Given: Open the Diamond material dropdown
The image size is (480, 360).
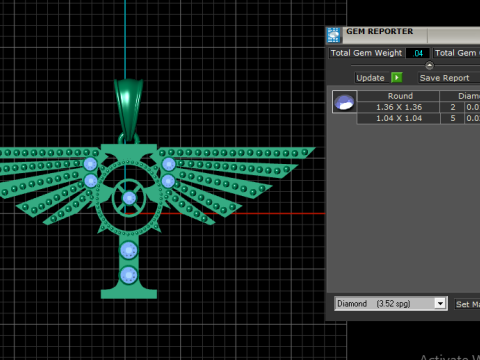Looking at the screenshot, I should click(440, 304).
